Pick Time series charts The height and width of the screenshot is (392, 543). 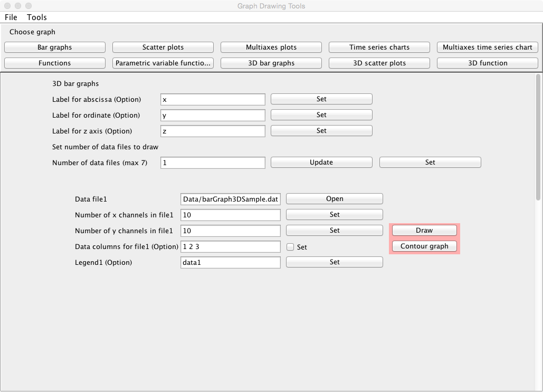[x=379, y=47]
